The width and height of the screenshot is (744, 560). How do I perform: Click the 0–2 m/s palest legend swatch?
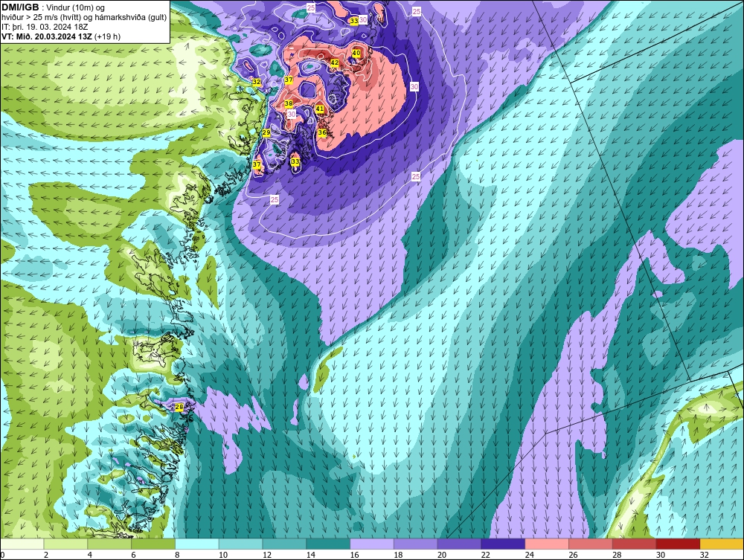(22, 544)
